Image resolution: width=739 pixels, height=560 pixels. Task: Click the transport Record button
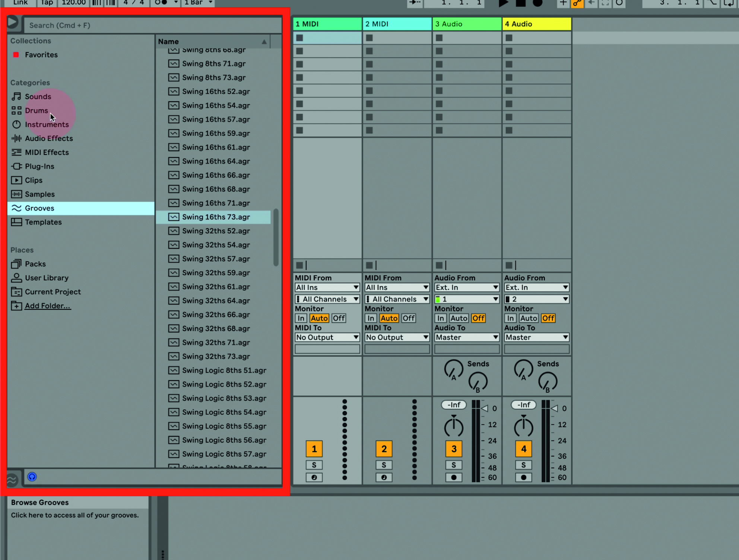click(x=537, y=3)
